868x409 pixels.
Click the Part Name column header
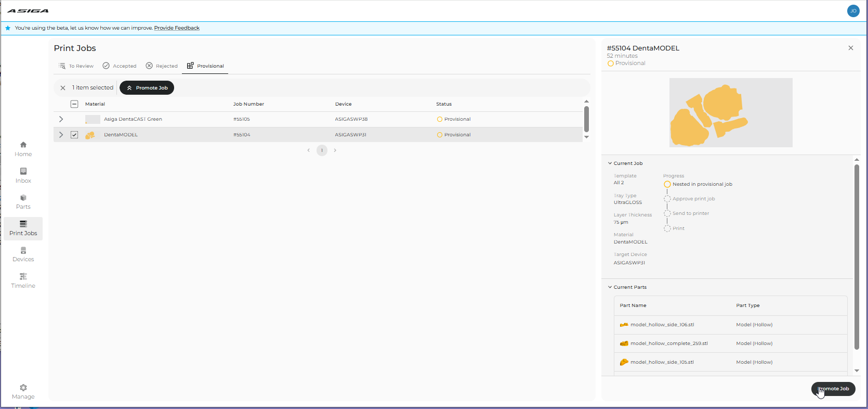633,305
